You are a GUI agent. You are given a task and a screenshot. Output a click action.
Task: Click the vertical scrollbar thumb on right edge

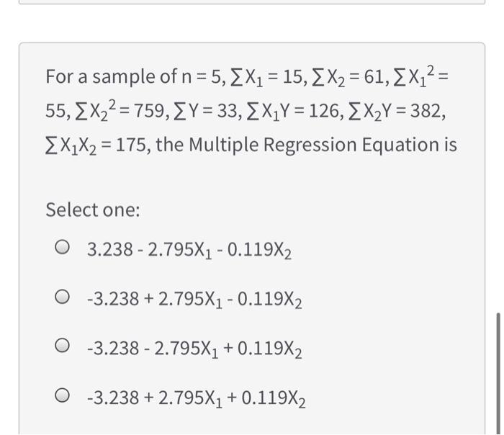pos(498,373)
